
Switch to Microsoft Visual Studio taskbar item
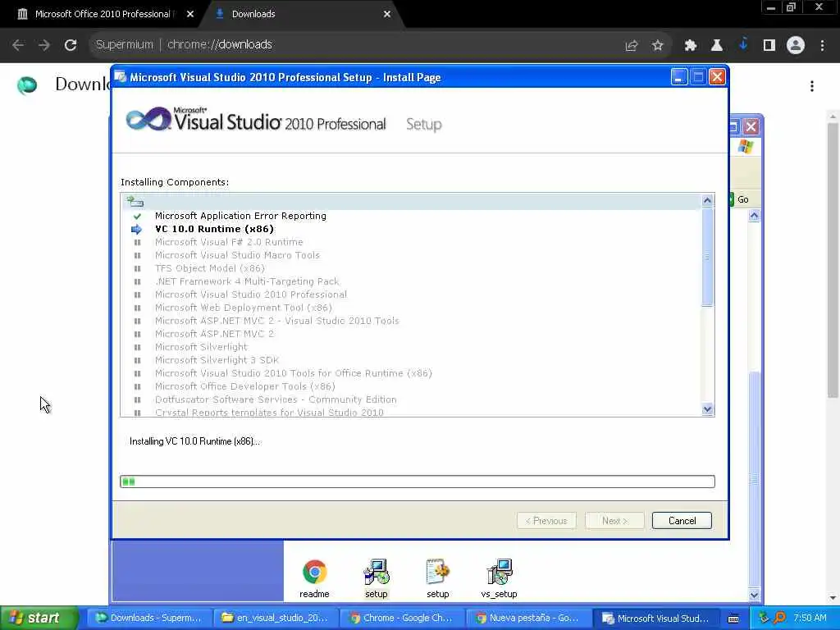(x=655, y=619)
